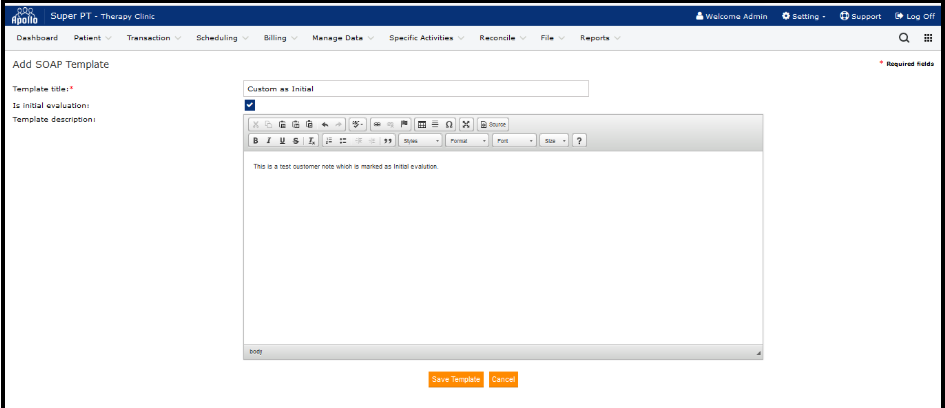Insert an anchor using the flag icon
Screen dimensions: 945x408
(404, 124)
